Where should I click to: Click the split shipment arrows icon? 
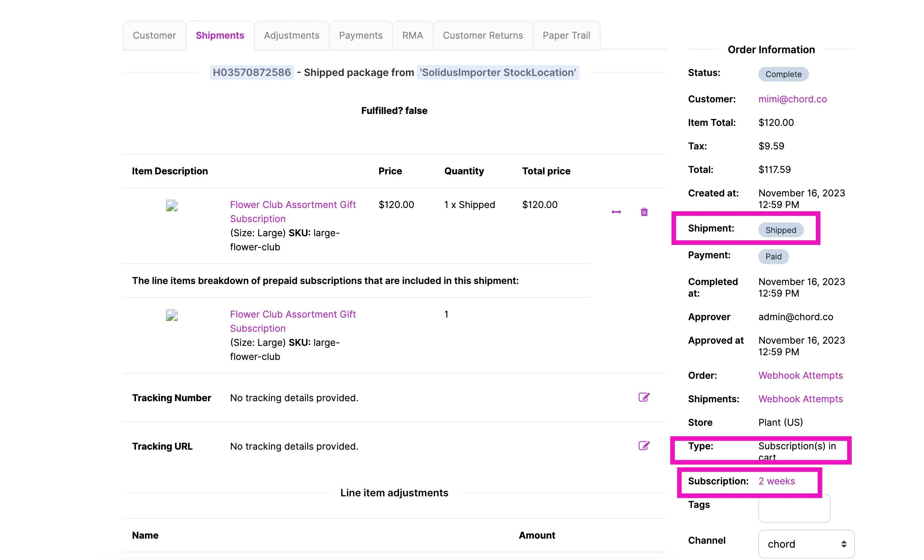pyautogui.click(x=616, y=212)
